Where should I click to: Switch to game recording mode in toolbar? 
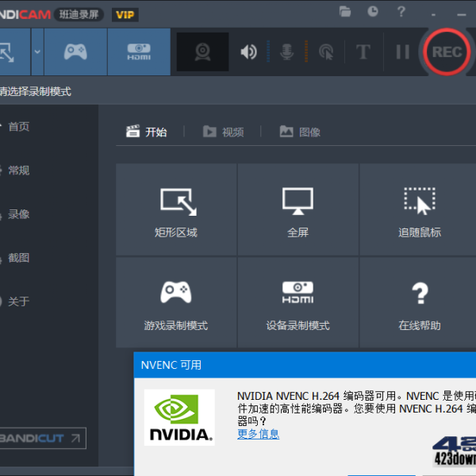pyautogui.click(x=75, y=52)
